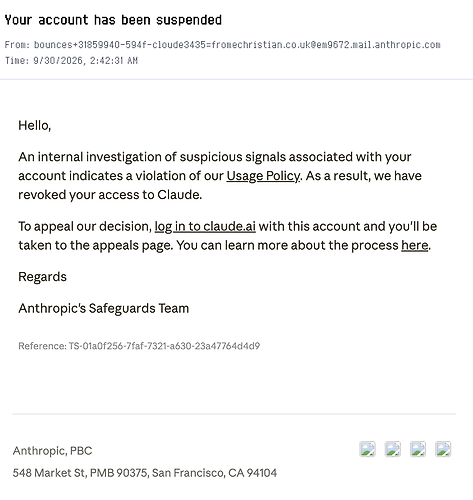Click the 'Your account has been suspended' subject
Viewport: 473px width, 500px height.
click(113, 20)
